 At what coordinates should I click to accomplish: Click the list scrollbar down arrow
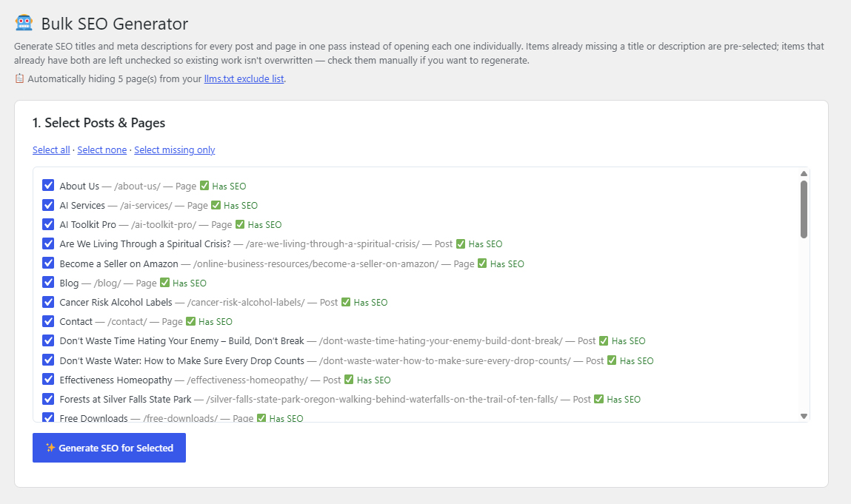[804, 416]
